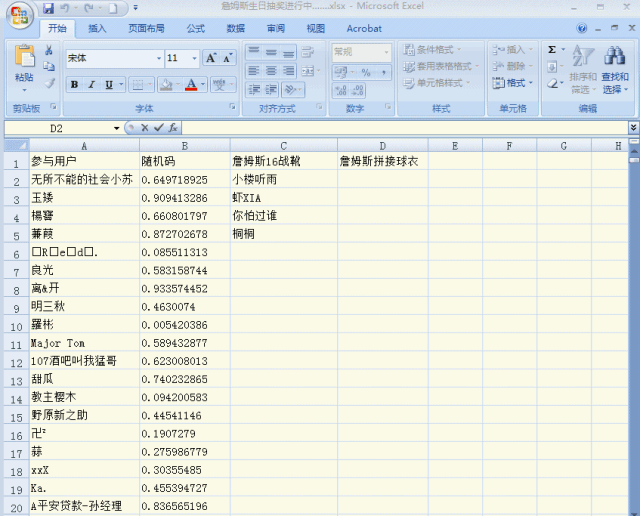Open fill down options
Viewport: 640px width, 516px height.
point(552,67)
